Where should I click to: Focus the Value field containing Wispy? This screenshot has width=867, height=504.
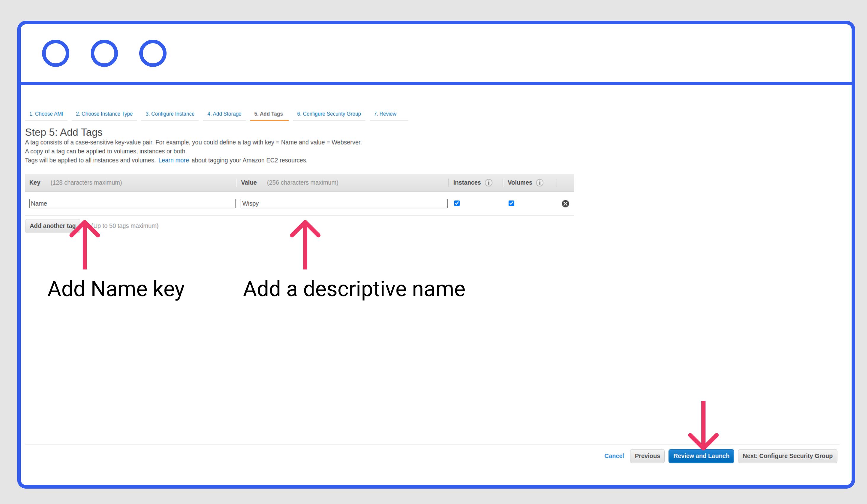point(344,203)
